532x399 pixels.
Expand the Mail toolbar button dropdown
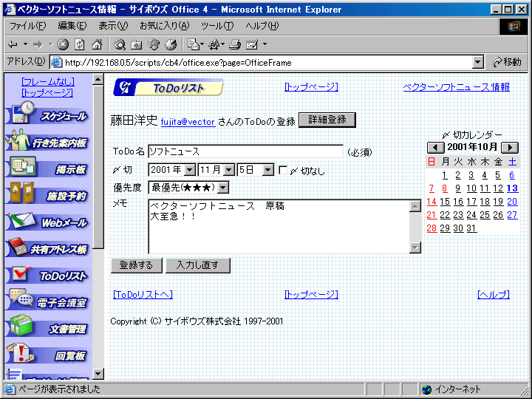pos(202,44)
